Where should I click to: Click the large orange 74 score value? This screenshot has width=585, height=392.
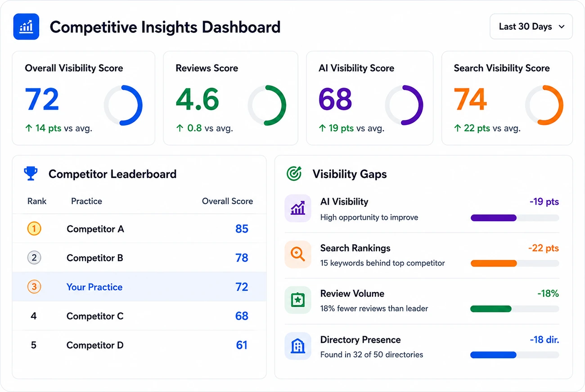470,99
